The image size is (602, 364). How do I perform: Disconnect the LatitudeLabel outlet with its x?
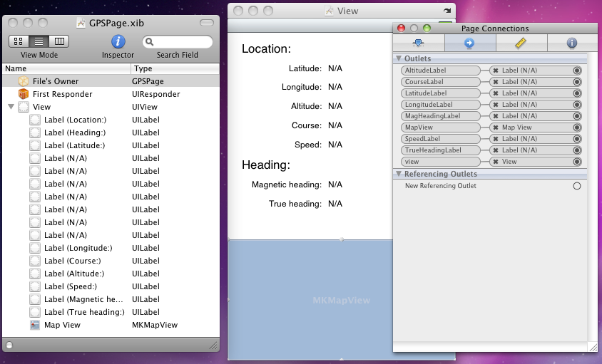click(x=496, y=93)
